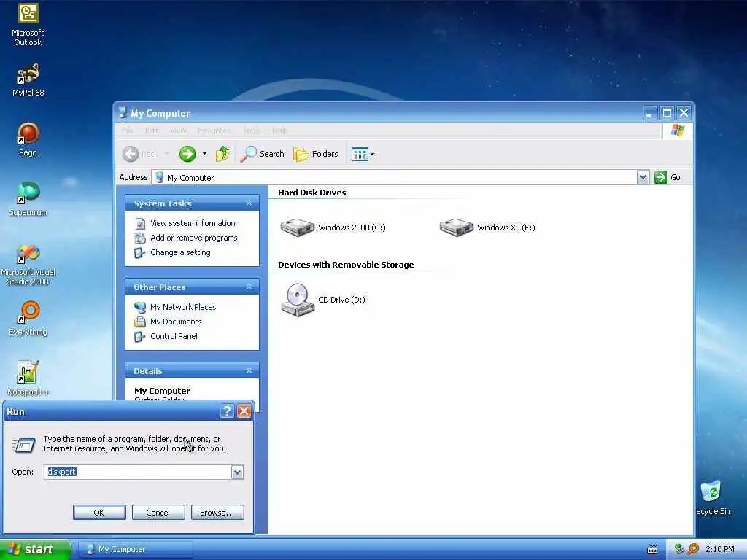Screen dimensions: 747x560
Task: Go up one folder level
Action: (x=223, y=154)
